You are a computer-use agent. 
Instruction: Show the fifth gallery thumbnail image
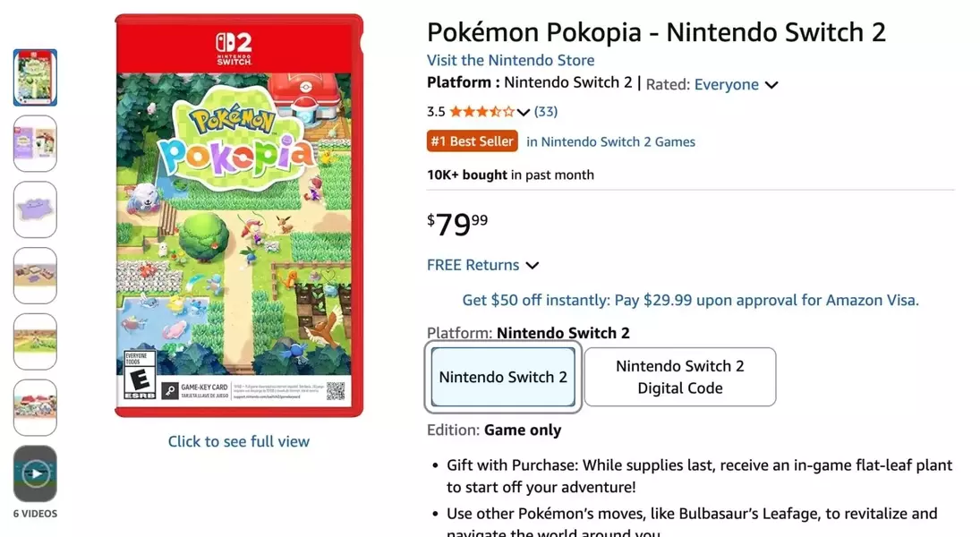coord(35,341)
